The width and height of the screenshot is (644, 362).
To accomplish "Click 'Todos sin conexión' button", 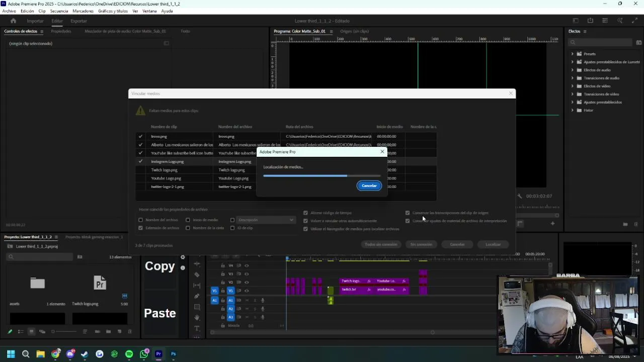I will [381, 244].
